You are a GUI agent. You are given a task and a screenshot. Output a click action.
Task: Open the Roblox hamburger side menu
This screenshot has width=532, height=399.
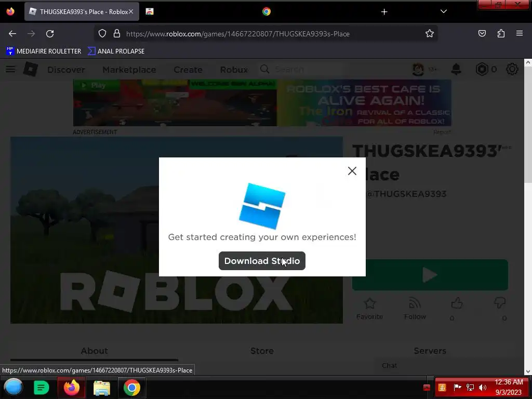pyautogui.click(x=10, y=69)
